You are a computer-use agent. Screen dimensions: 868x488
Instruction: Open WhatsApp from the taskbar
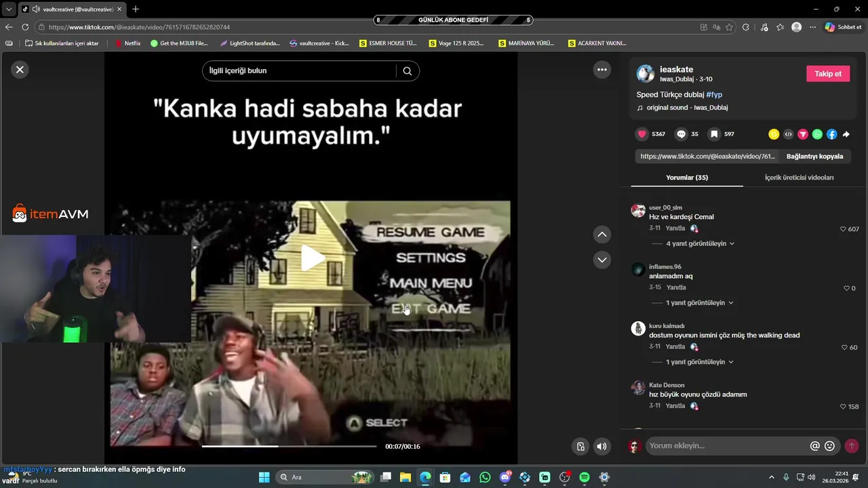click(x=485, y=477)
